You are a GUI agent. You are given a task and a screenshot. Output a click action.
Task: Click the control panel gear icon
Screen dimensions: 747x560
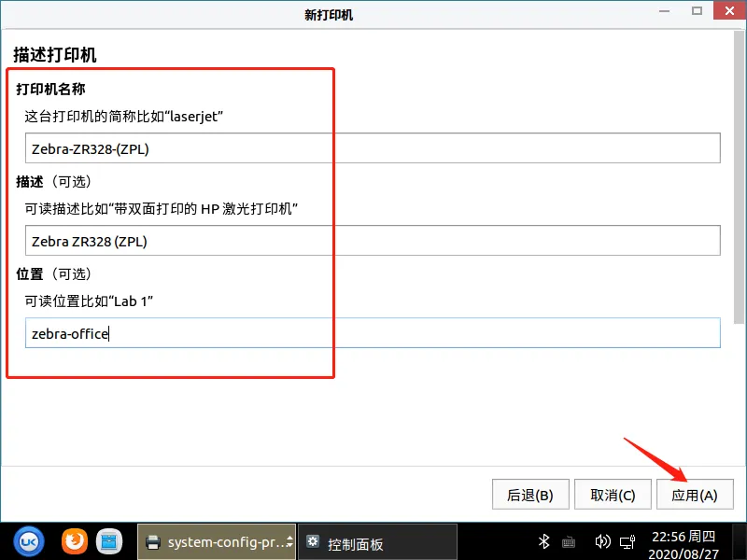[x=314, y=542]
